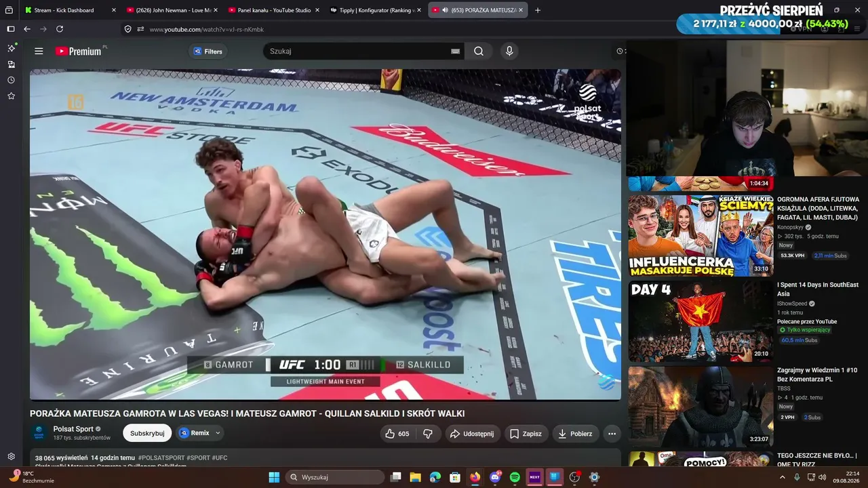Save the video with Zapisz
The width and height of the screenshot is (868, 488).
(x=526, y=434)
